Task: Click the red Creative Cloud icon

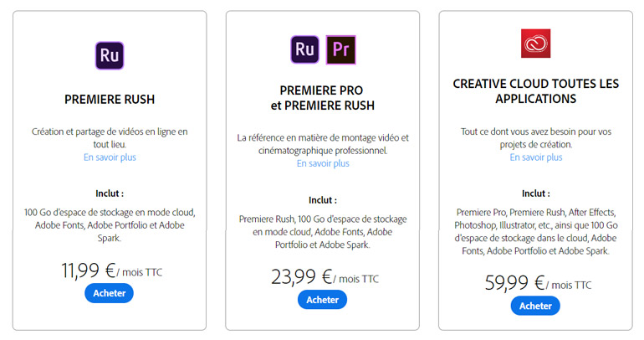Action: pos(535,44)
